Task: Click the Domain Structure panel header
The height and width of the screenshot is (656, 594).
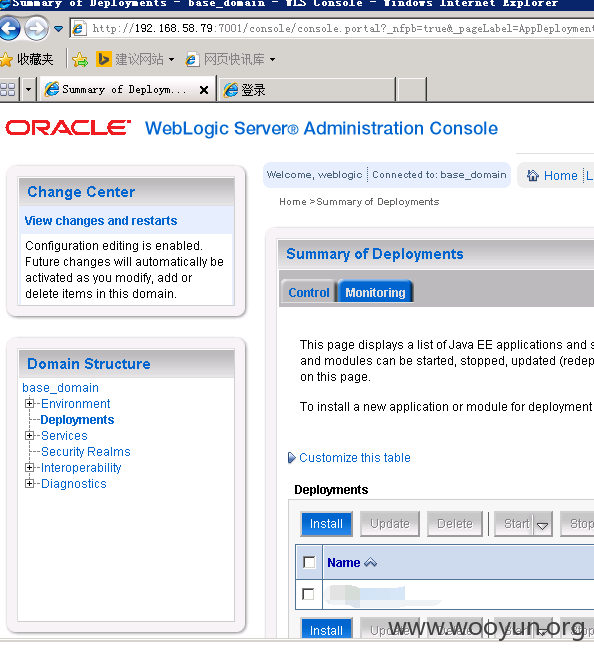Action: (x=126, y=364)
